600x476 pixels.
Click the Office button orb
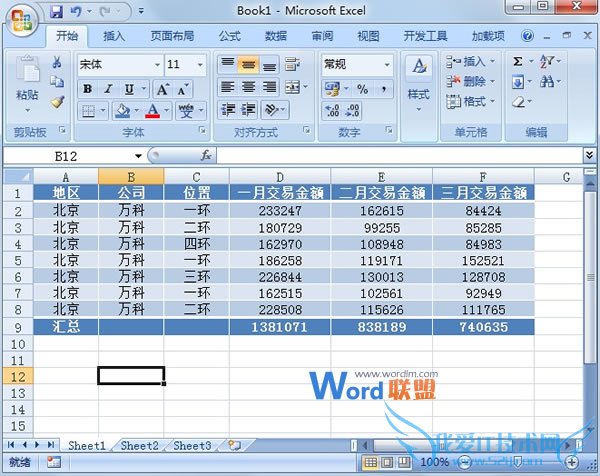click(22, 20)
